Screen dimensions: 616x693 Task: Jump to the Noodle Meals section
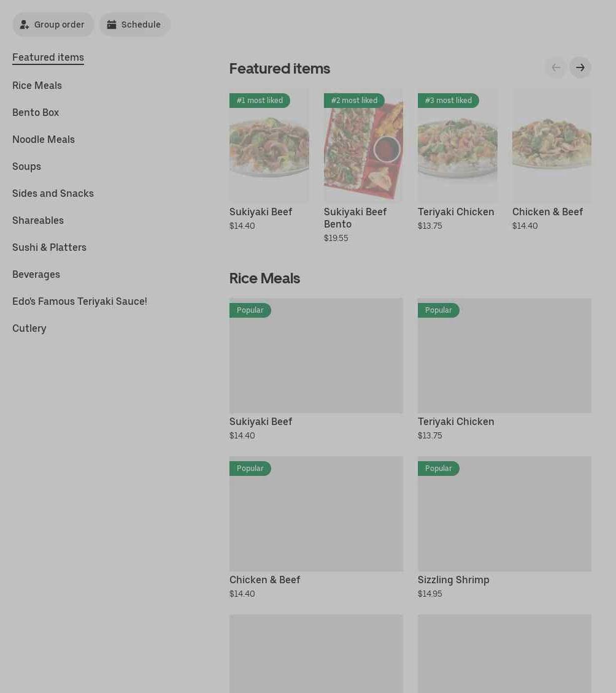(x=44, y=139)
